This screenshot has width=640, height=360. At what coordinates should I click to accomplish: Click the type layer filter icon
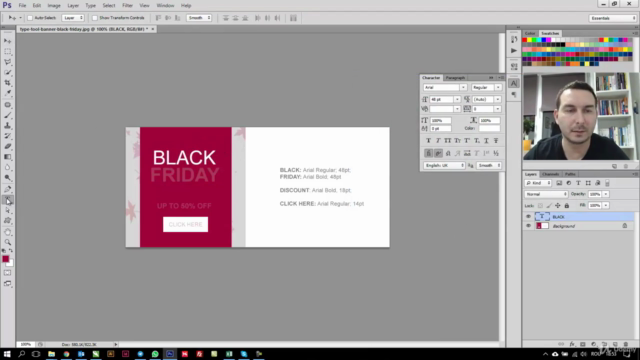pyautogui.click(x=578, y=183)
